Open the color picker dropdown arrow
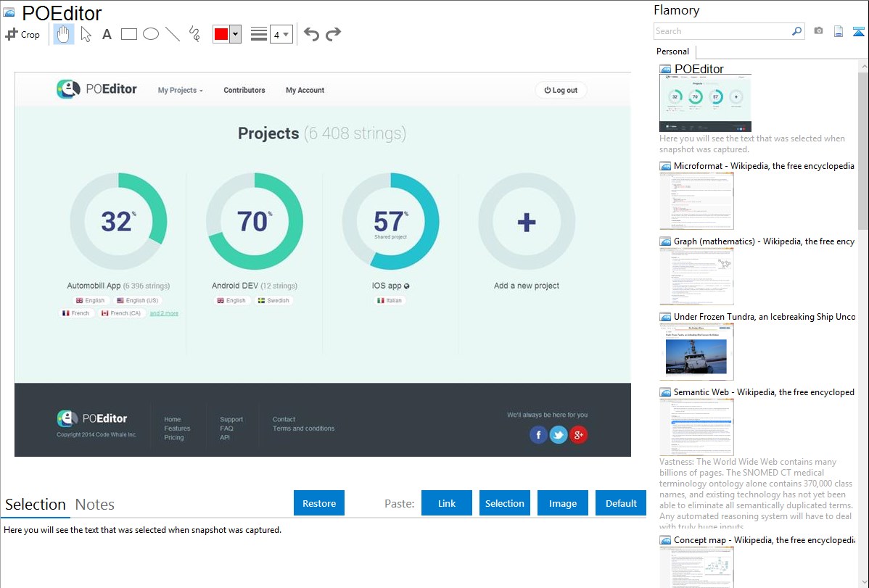Viewport: 869px width, 588px height. click(x=235, y=34)
